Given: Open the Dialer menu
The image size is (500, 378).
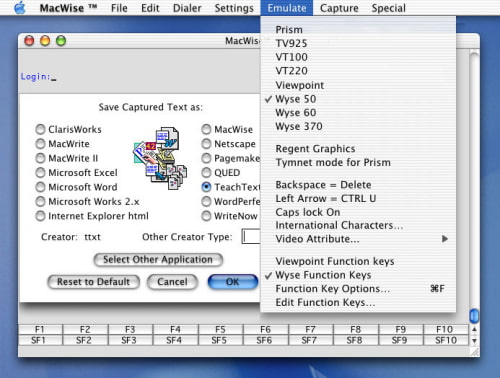Looking at the screenshot, I should pos(187,8).
